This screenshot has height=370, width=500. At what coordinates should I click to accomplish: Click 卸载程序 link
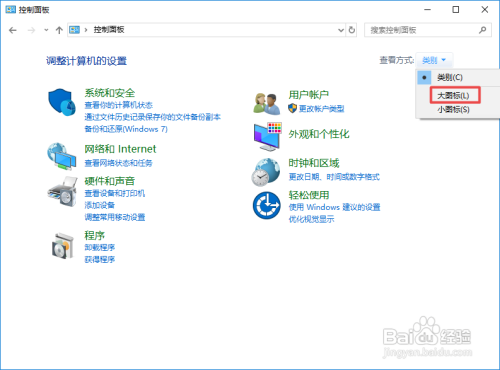pos(99,247)
